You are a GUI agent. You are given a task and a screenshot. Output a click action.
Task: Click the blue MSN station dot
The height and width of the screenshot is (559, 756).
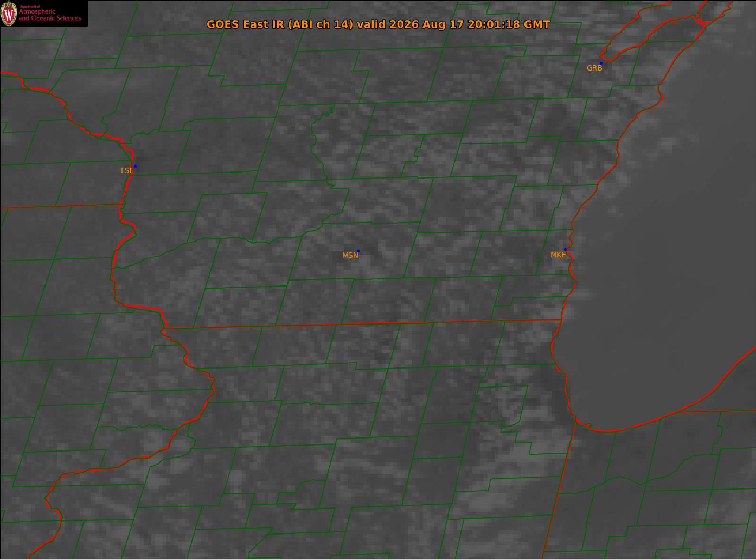(x=358, y=251)
